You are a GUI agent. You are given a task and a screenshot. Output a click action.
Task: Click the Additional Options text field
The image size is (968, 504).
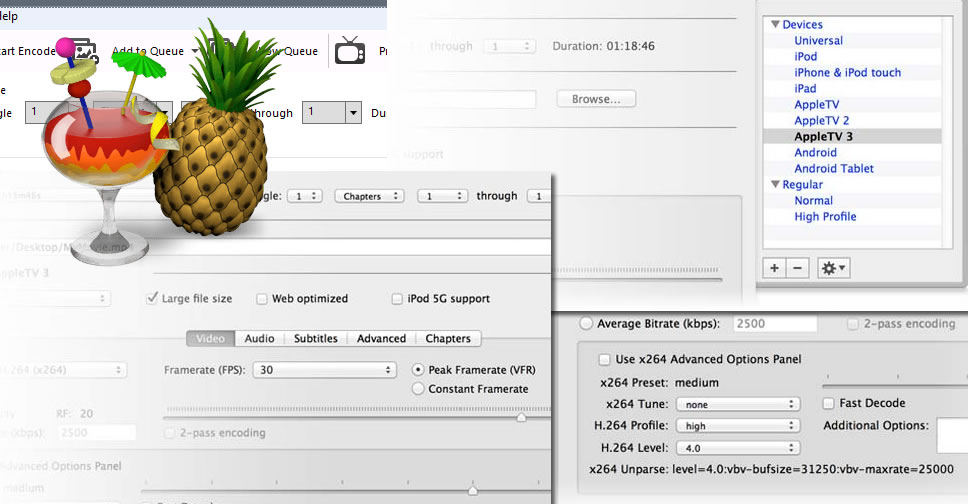coord(951,435)
